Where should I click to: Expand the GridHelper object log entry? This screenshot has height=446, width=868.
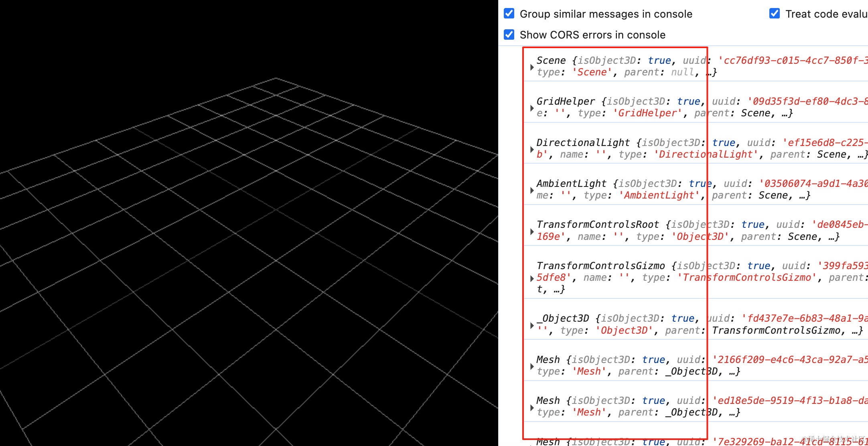tap(532, 108)
